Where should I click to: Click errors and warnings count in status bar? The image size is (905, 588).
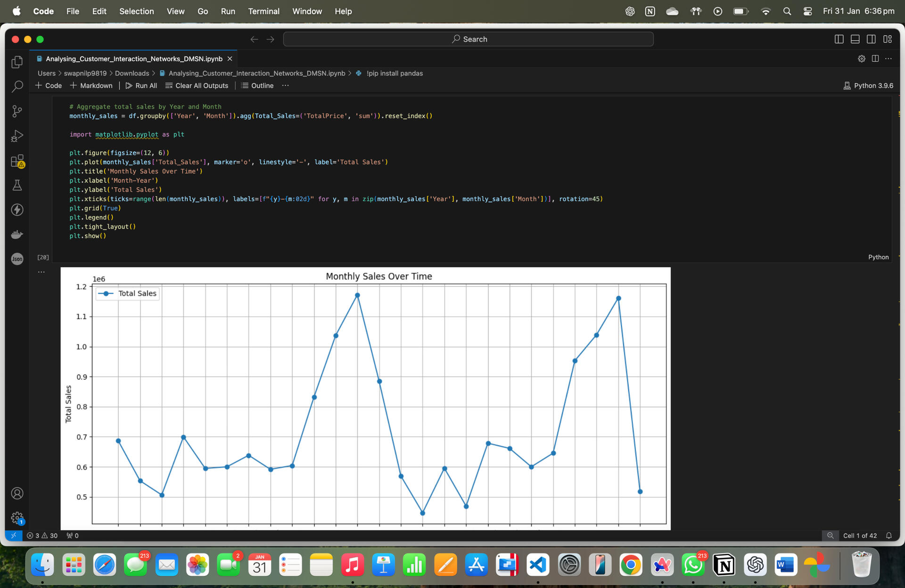pos(42,536)
